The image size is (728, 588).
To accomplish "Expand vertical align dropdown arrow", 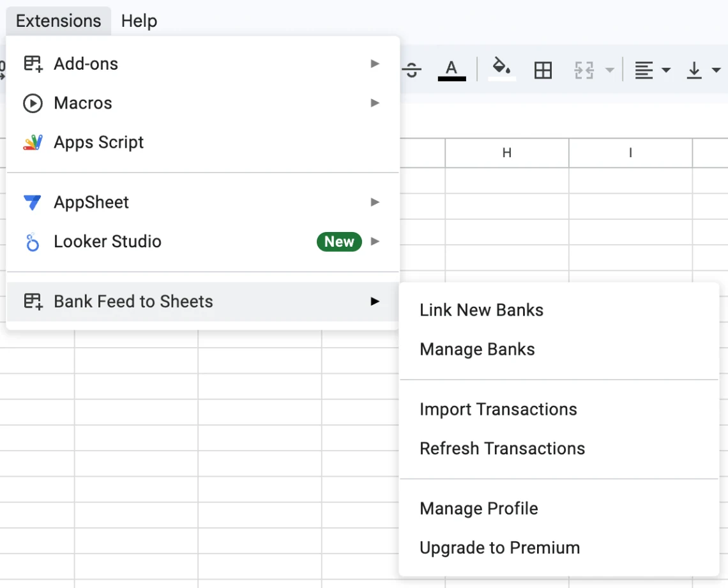I will point(716,70).
